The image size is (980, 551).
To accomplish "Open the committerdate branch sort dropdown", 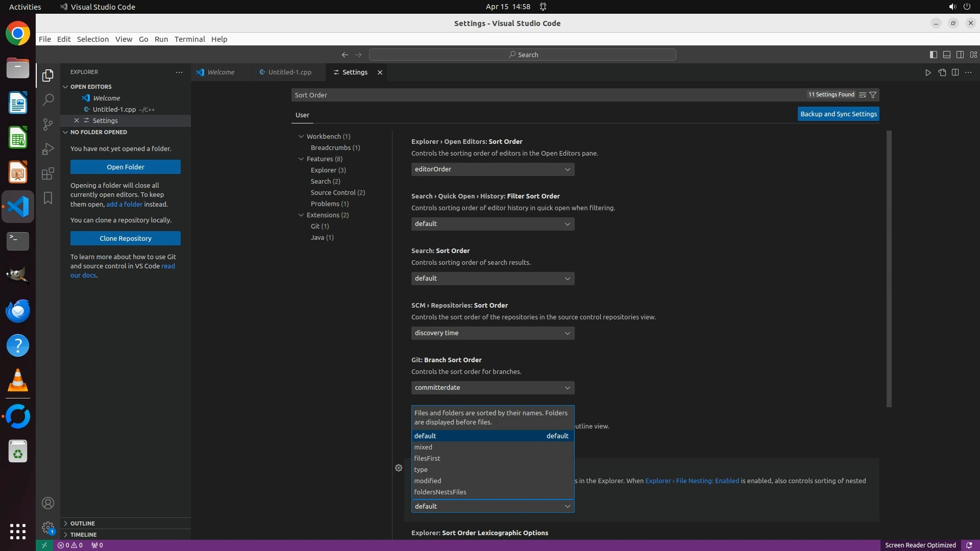I will (493, 388).
